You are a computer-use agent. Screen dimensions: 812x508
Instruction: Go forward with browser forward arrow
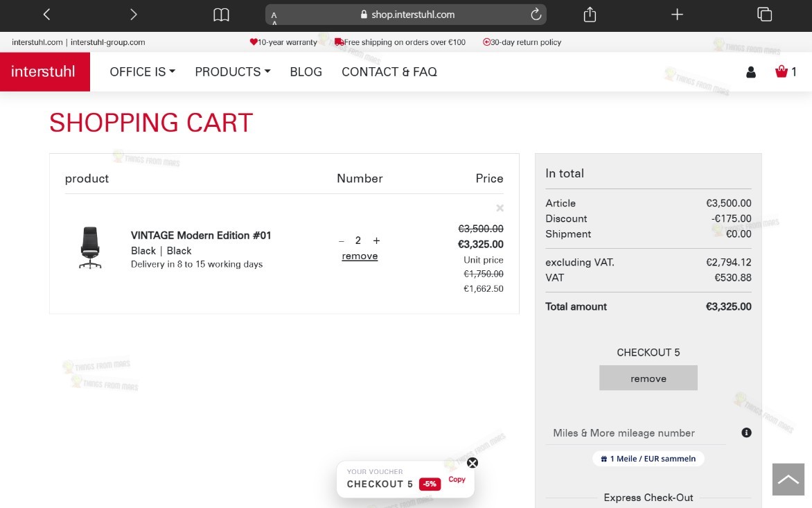tap(134, 15)
